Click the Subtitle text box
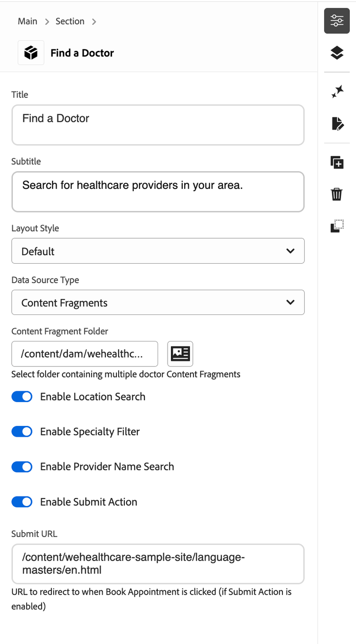The width and height of the screenshot is (356, 644). [x=158, y=192]
